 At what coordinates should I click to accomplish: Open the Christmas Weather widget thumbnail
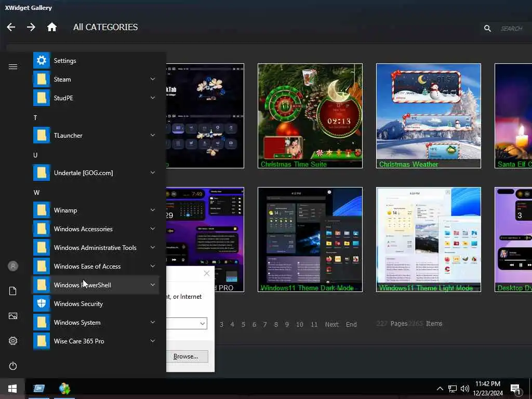pos(429,116)
